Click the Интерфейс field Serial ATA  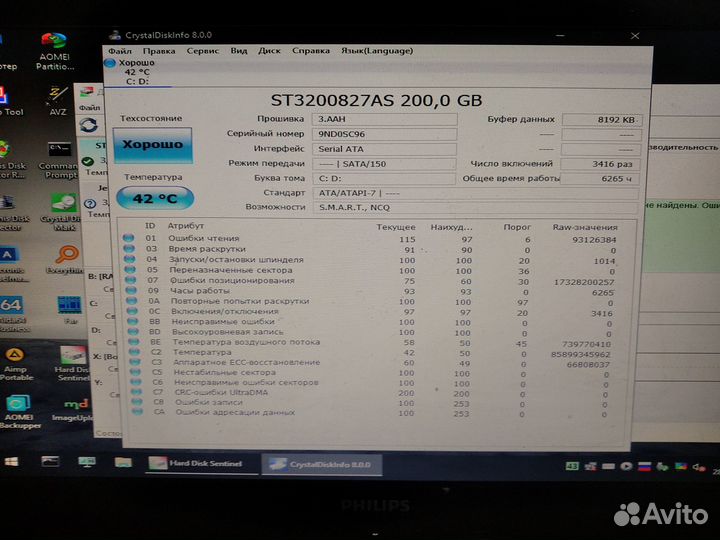(384, 149)
